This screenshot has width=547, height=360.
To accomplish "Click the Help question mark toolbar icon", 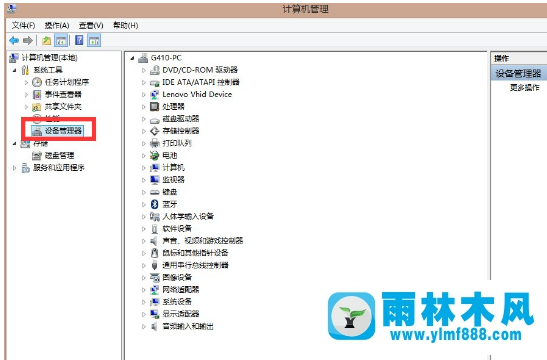I will click(79, 40).
